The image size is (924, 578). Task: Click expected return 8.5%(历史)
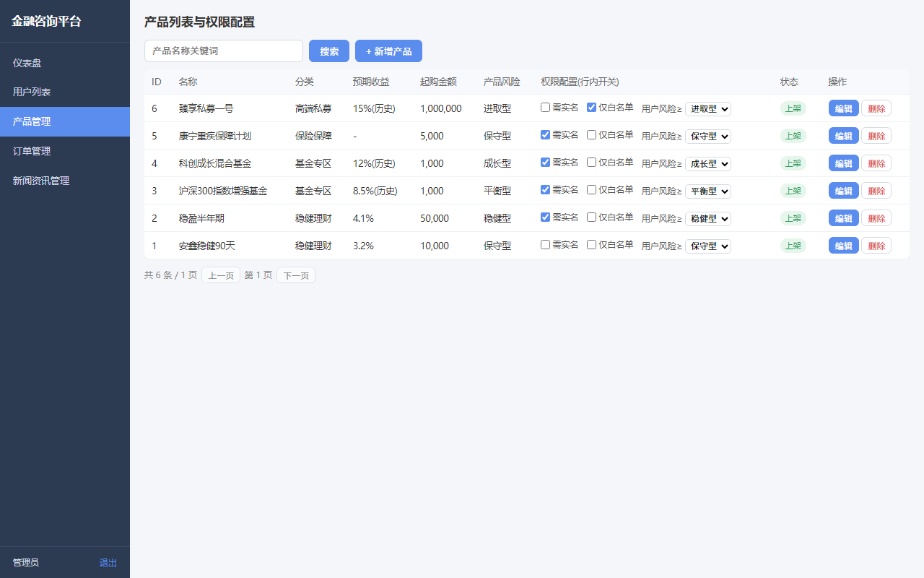click(375, 191)
